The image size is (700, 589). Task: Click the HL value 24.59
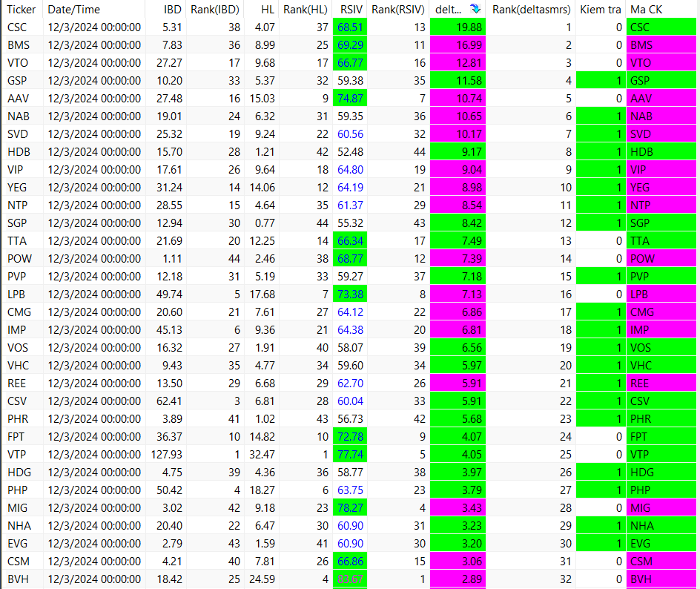pyautogui.click(x=262, y=579)
